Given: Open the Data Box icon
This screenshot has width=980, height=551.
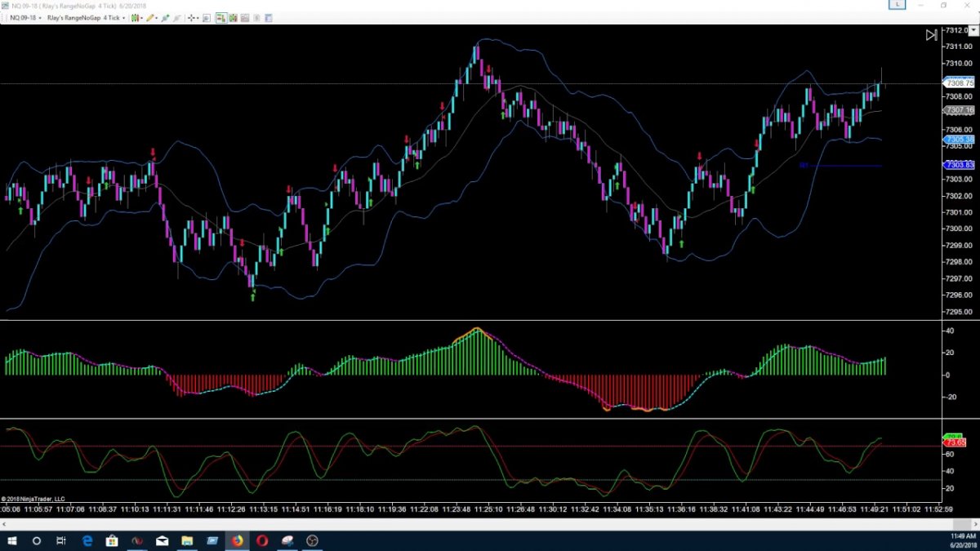Looking at the screenshot, I should [246, 17].
